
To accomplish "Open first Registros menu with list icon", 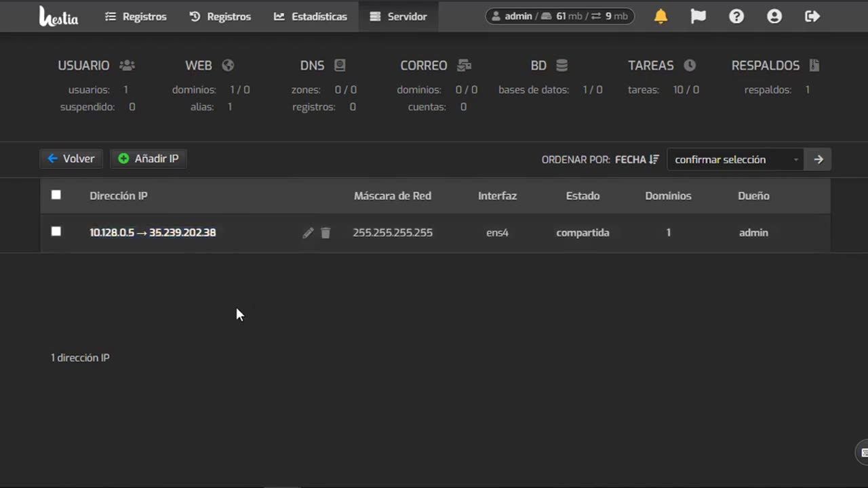I will [136, 16].
